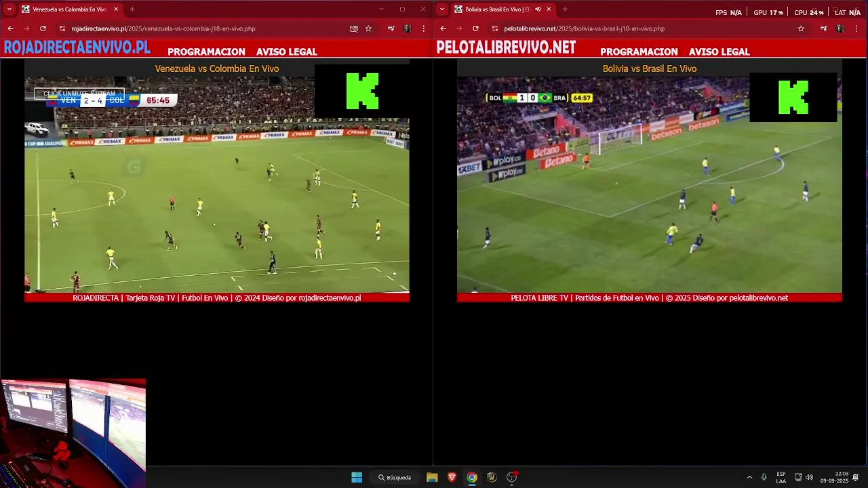Click forward arrow in the rojadirectaenvivo window
868x488 pixels.
click(x=26, y=28)
